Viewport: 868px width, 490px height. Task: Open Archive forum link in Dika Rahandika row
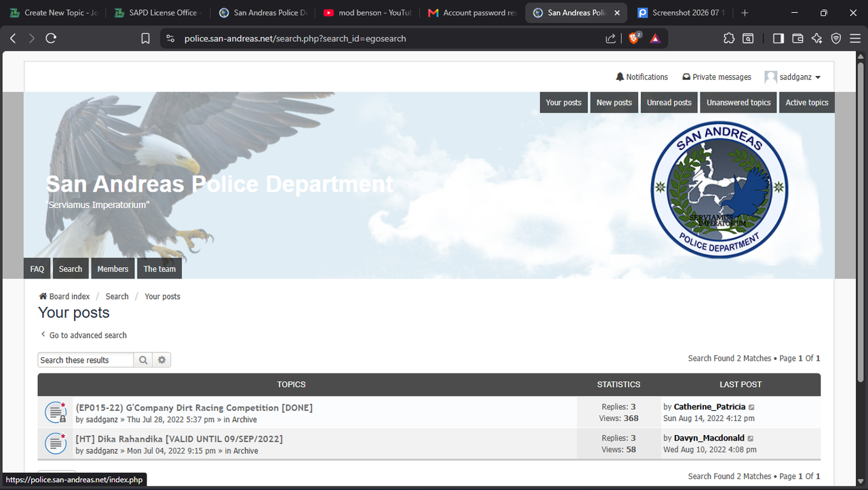[245, 451]
